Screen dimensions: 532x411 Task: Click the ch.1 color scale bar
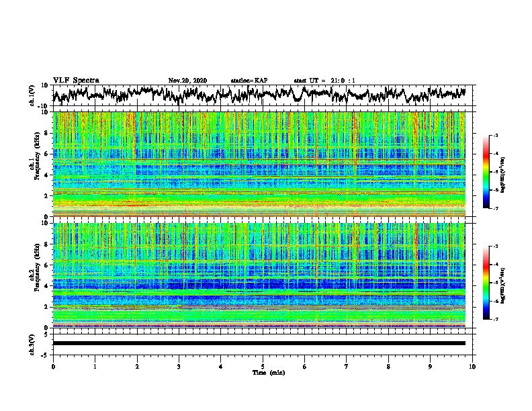[486, 172]
